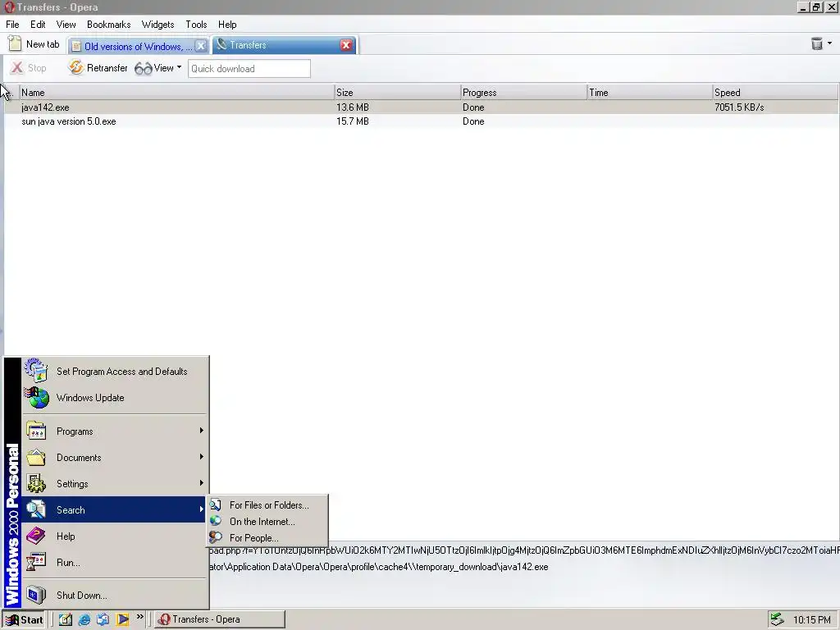The width and height of the screenshot is (840, 630).
Task: Click the New tab page icon
Action: point(15,43)
